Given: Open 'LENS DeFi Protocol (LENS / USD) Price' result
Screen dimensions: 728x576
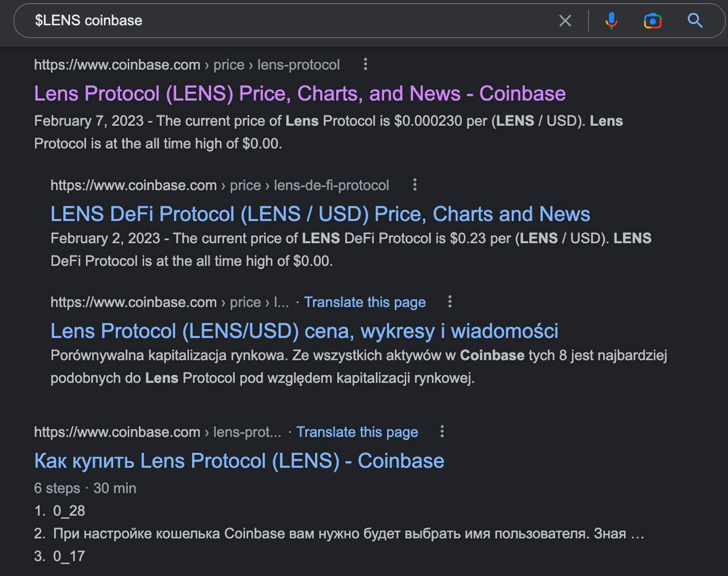Looking at the screenshot, I should tap(320, 214).
